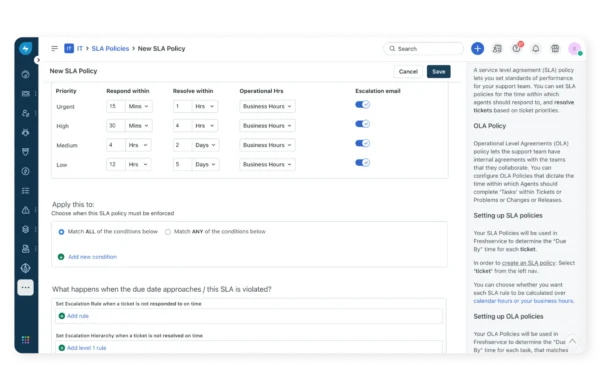Open the Tickets icon in the sidebar

coord(26,94)
